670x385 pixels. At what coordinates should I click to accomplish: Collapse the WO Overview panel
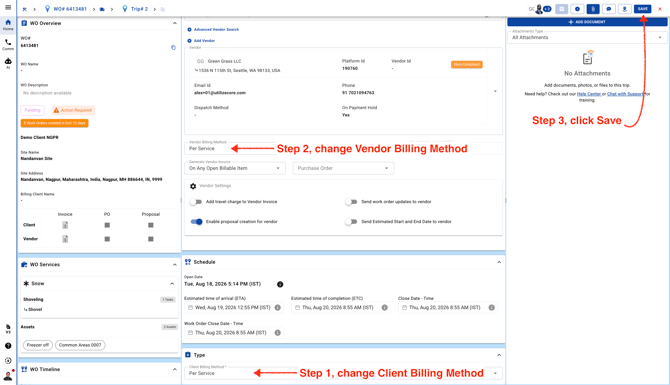tap(175, 23)
